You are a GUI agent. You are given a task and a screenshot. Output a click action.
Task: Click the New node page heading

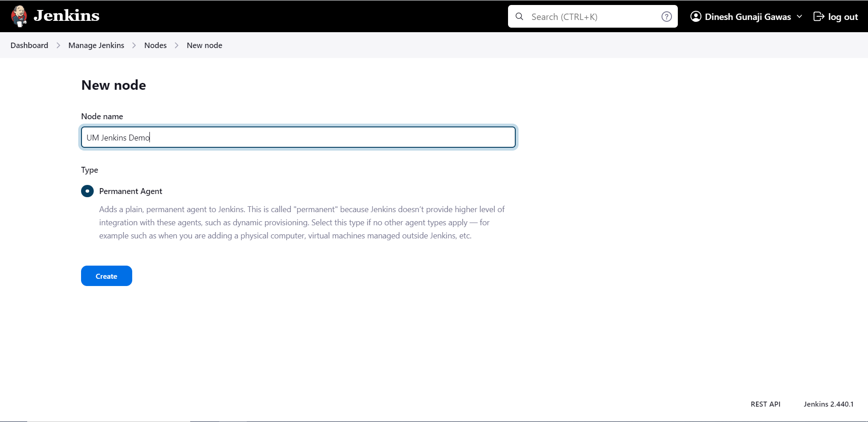(x=114, y=85)
